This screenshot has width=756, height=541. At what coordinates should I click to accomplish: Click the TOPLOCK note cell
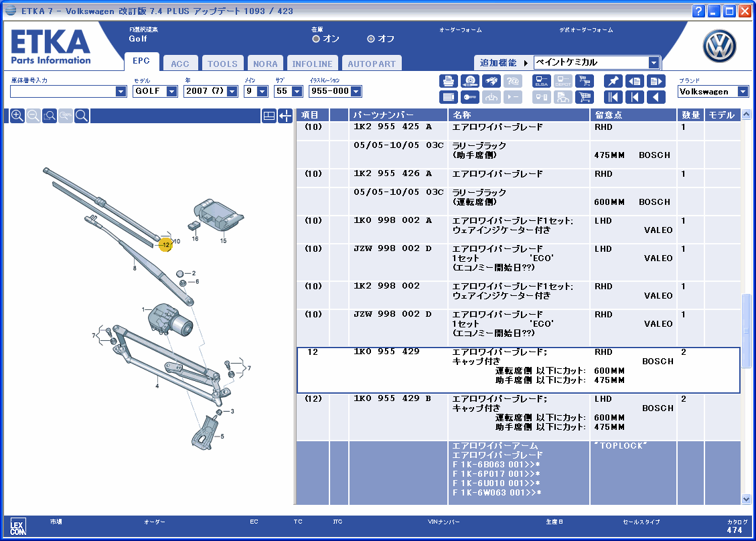(x=633, y=473)
